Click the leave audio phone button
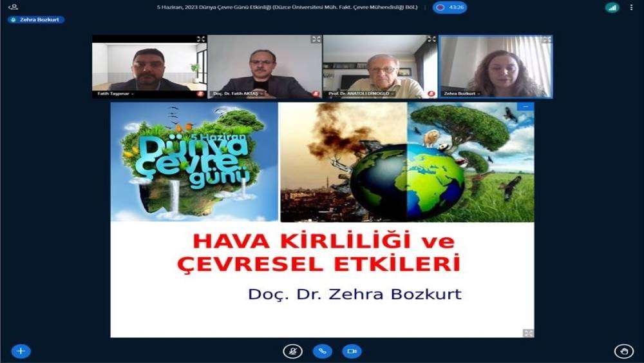The width and height of the screenshot is (644, 363). (323, 351)
